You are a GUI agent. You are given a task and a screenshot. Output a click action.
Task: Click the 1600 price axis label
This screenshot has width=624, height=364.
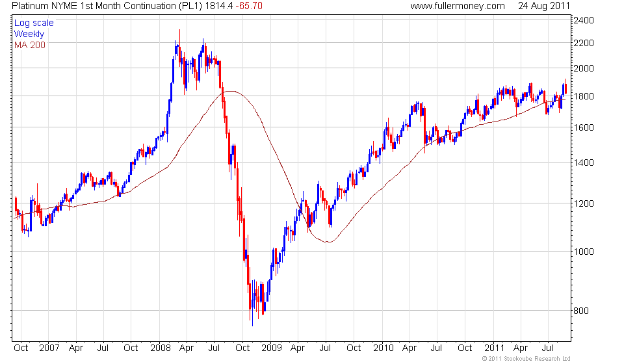tap(584, 127)
